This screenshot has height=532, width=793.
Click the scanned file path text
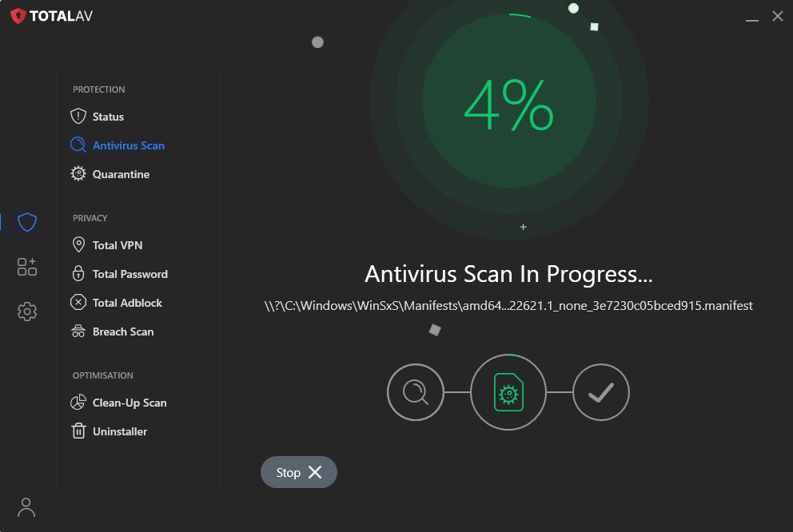click(x=508, y=306)
